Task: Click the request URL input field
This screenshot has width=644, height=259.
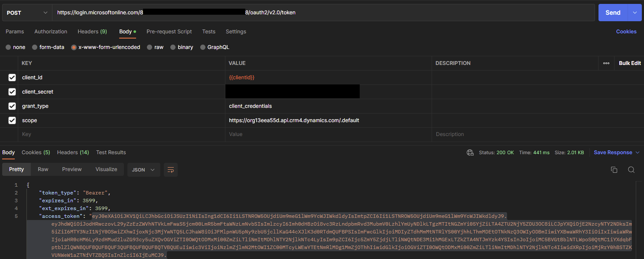Action: tap(325, 13)
